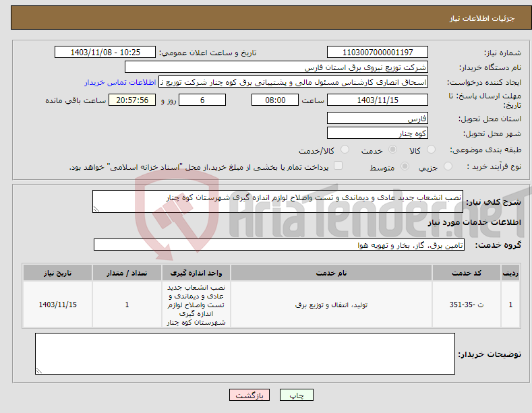Toggle the اسناد خزانه اسلامی payment checkbox
The height and width of the screenshot is (413, 532).
[x=338, y=166]
